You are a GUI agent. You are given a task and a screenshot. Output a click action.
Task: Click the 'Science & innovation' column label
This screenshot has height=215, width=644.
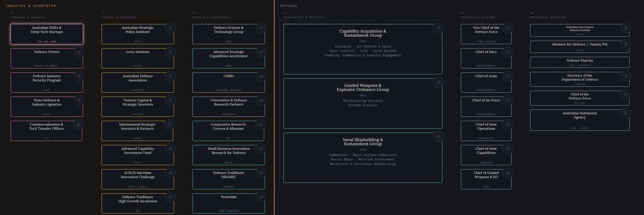point(211,17)
